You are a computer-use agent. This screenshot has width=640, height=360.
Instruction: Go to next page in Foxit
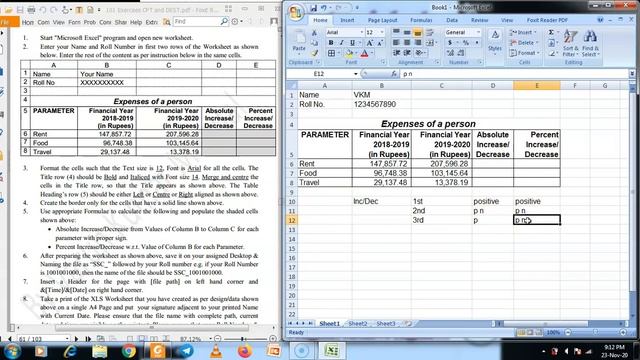tap(76, 339)
